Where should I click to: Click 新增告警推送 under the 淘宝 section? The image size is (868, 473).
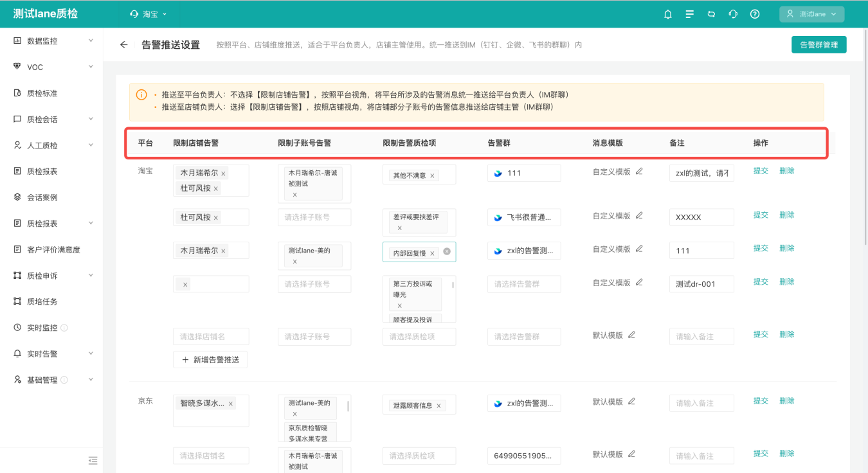point(210,360)
